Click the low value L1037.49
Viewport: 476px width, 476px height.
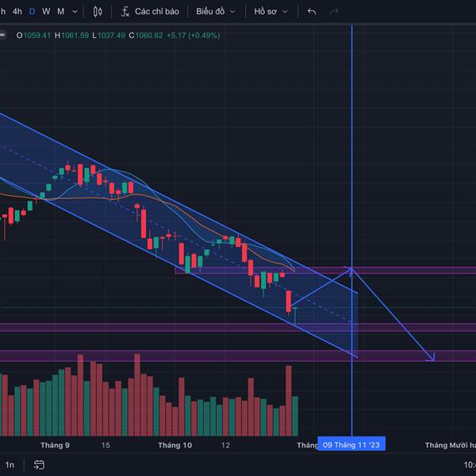point(109,36)
